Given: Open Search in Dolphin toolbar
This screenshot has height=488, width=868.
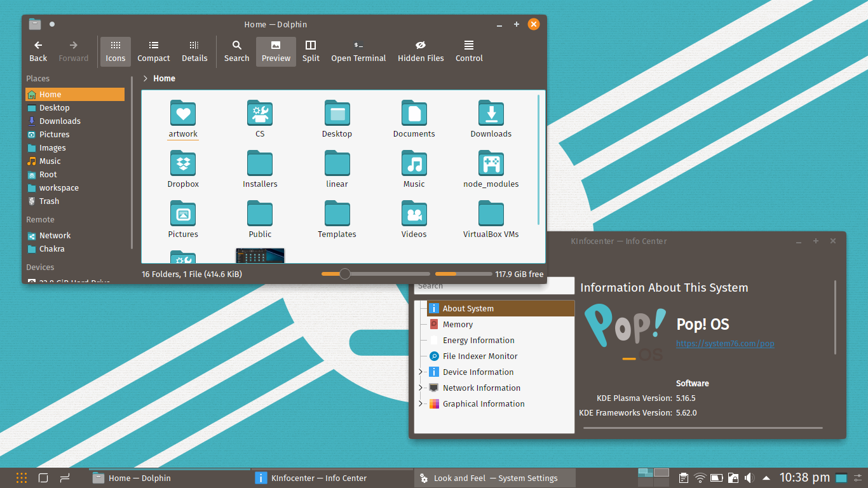Looking at the screenshot, I should [x=236, y=51].
